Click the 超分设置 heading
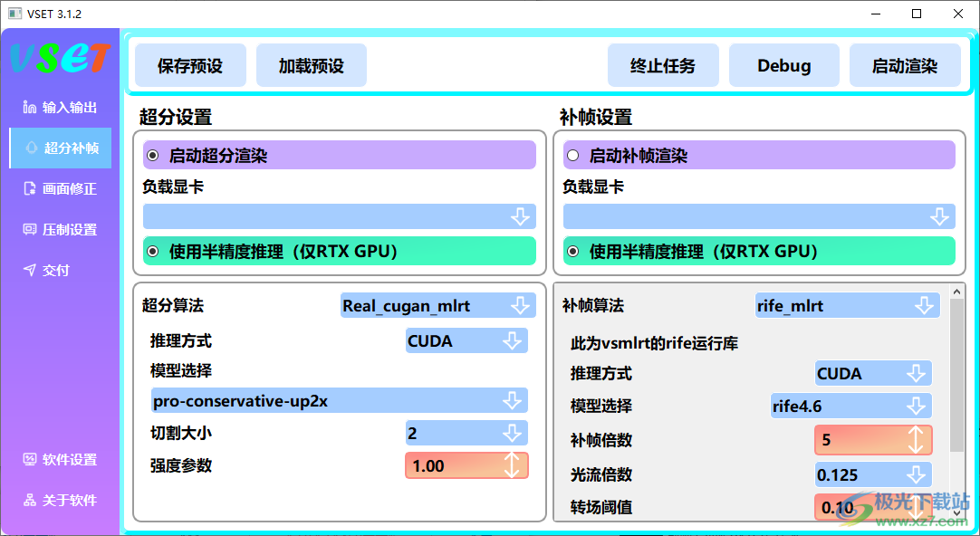The height and width of the screenshot is (536, 980). tap(176, 117)
